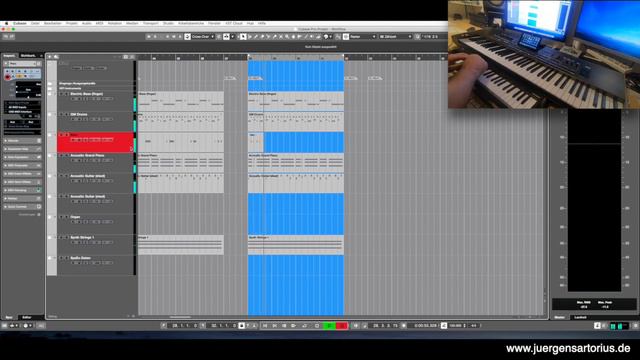
Task: Open the Transport menu
Action: 151,23
